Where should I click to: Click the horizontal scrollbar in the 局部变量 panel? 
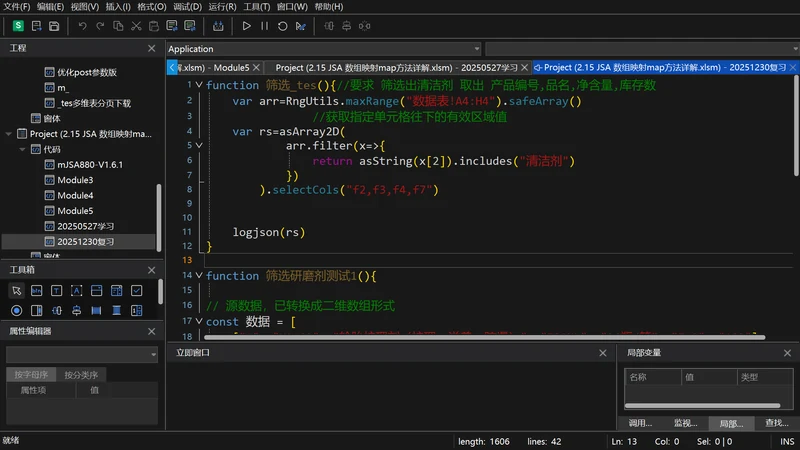tap(703, 406)
